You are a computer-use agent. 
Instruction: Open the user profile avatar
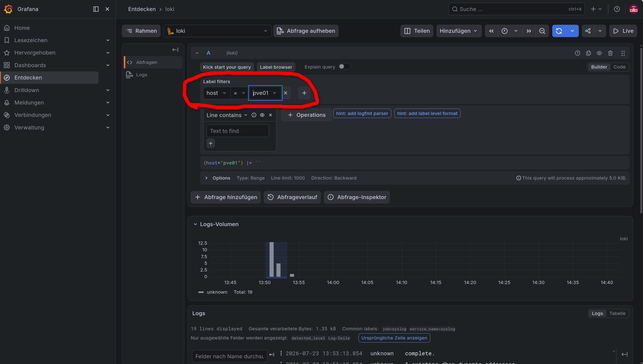click(634, 9)
